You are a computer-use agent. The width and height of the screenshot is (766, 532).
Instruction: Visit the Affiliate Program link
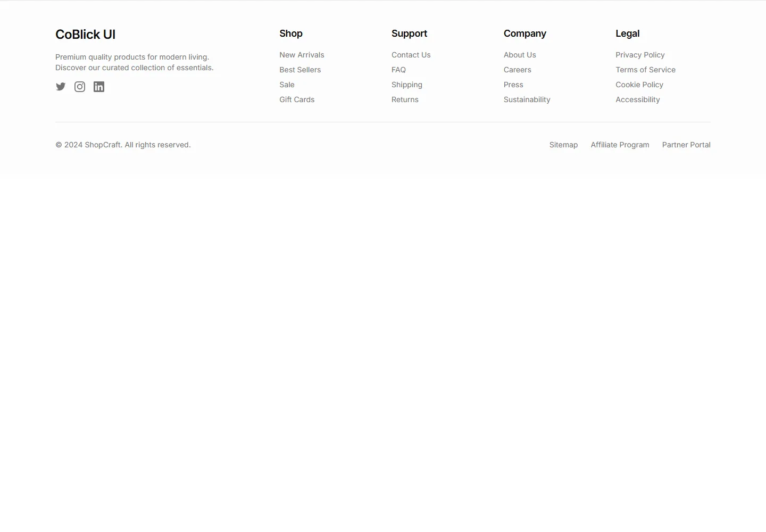point(620,145)
